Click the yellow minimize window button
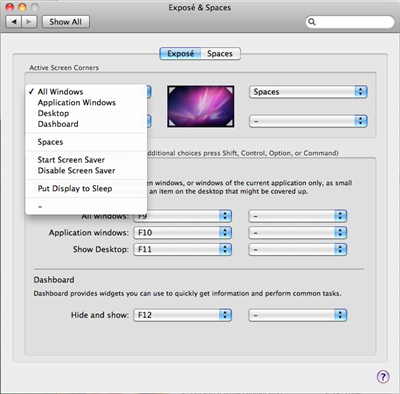Image resolution: width=400 pixels, height=394 pixels. (22, 7)
